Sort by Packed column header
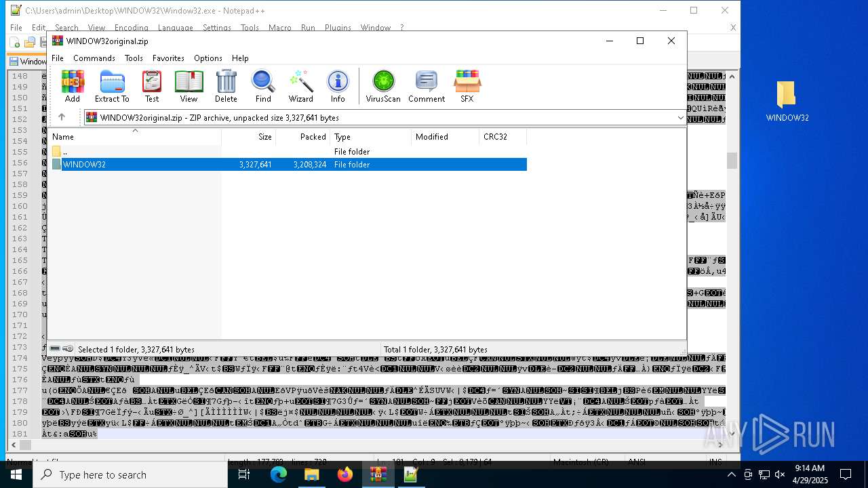 302,137
